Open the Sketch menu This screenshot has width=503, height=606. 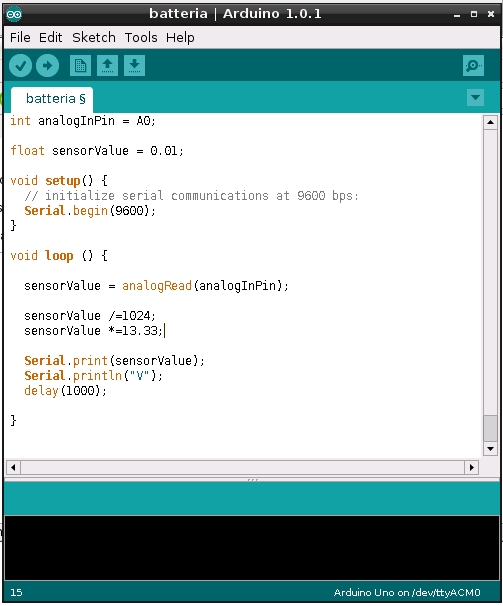point(94,37)
